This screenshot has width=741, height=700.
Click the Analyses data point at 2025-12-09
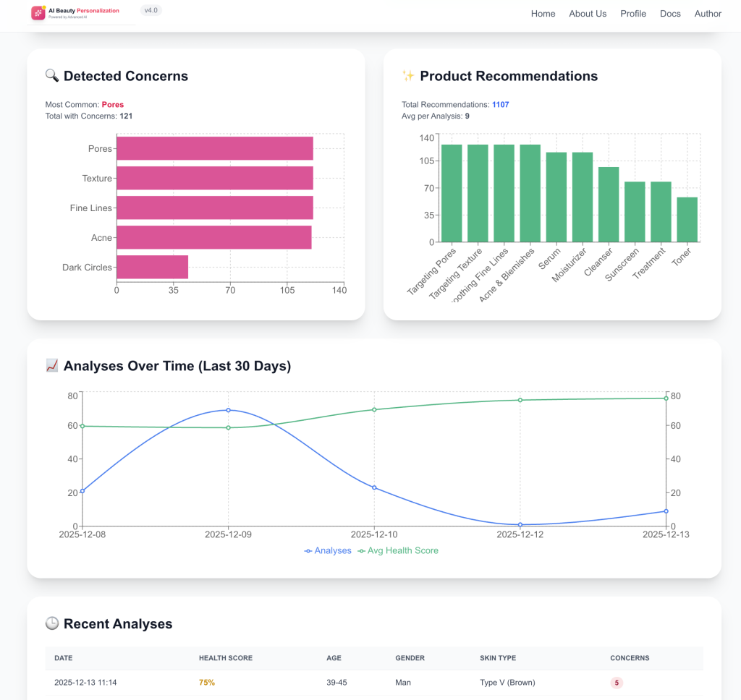pyautogui.click(x=228, y=410)
